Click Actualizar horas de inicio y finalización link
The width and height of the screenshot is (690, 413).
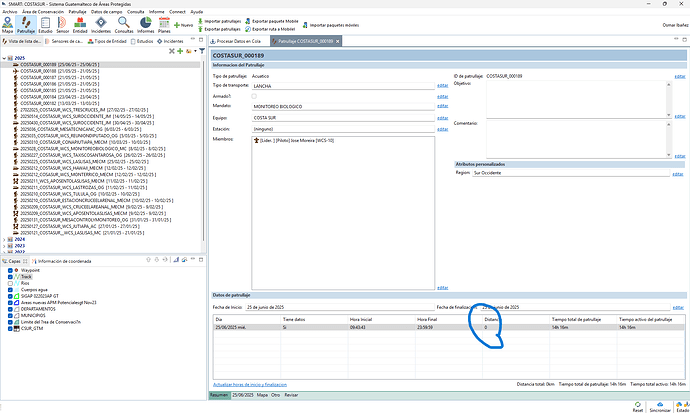click(x=251, y=384)
